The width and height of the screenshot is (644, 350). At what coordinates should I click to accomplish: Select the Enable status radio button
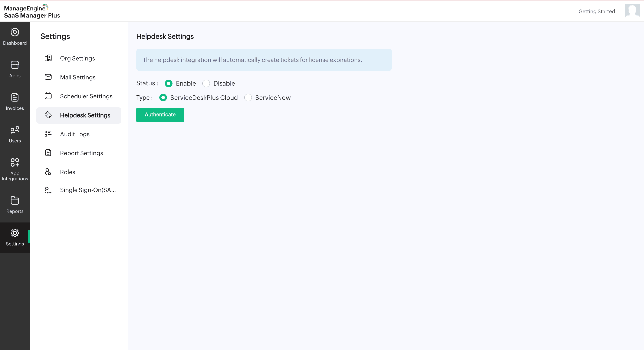[x=168, y=83]
